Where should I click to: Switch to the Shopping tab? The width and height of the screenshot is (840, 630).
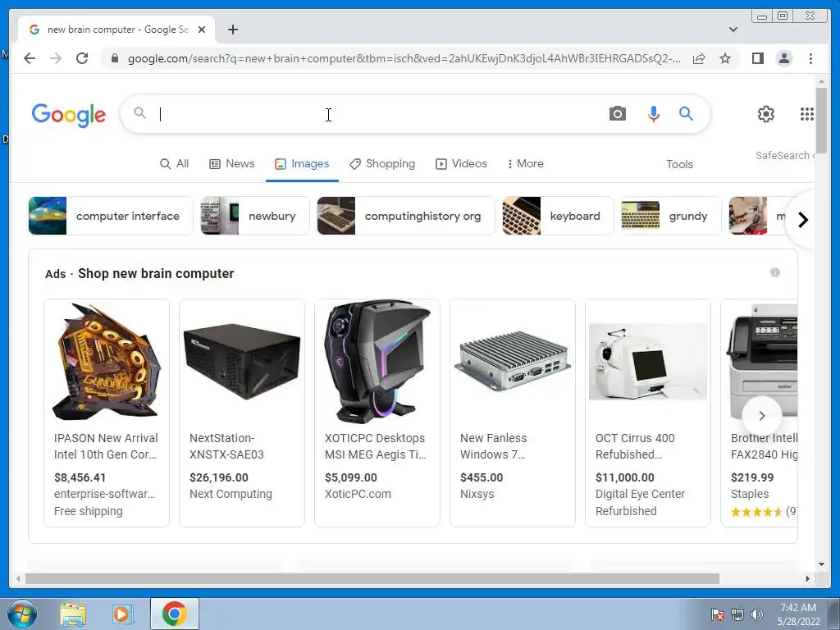pos(382,164)
